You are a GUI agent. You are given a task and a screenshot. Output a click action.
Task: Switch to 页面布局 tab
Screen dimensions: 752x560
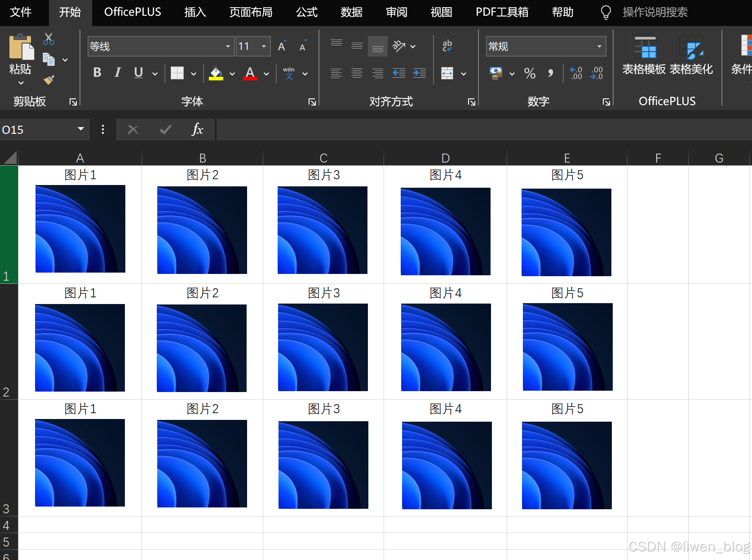(x=251, y=12)
